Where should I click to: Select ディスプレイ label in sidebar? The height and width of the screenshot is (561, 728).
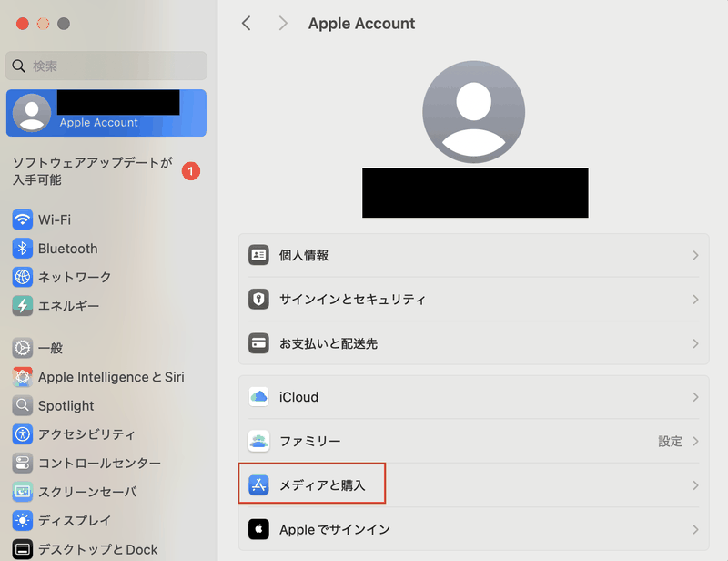pyautogui.click(x=75, y=521)
